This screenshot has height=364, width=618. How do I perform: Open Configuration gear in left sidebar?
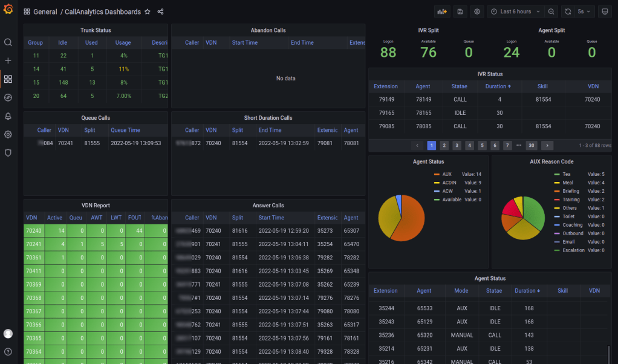(8, 134)
